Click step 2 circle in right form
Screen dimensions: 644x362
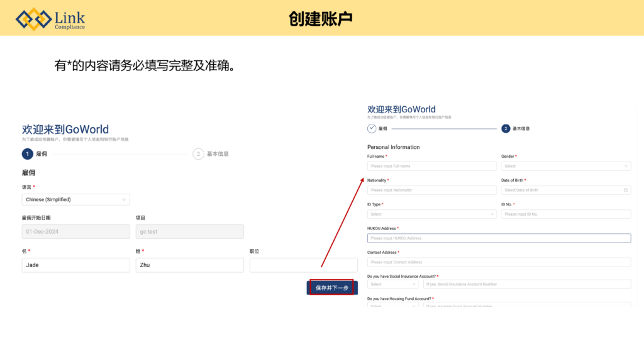(x=506, y=128)
